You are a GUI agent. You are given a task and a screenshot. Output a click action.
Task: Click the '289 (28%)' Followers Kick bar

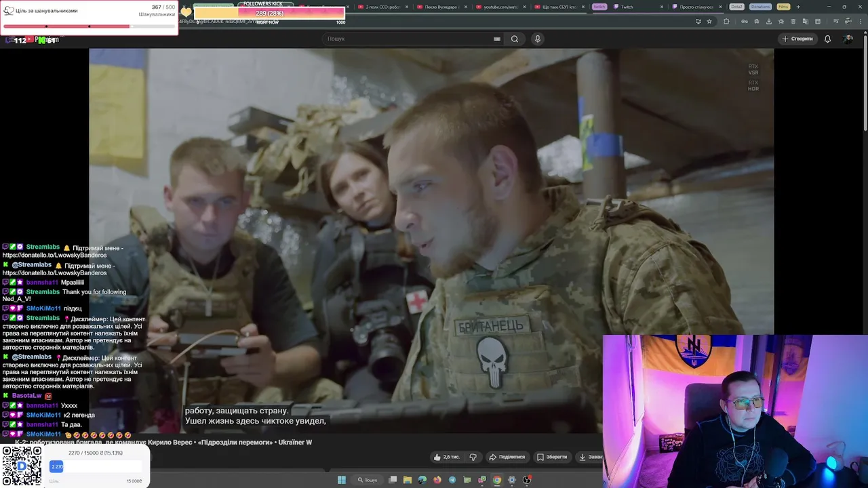tap(269, 13)
